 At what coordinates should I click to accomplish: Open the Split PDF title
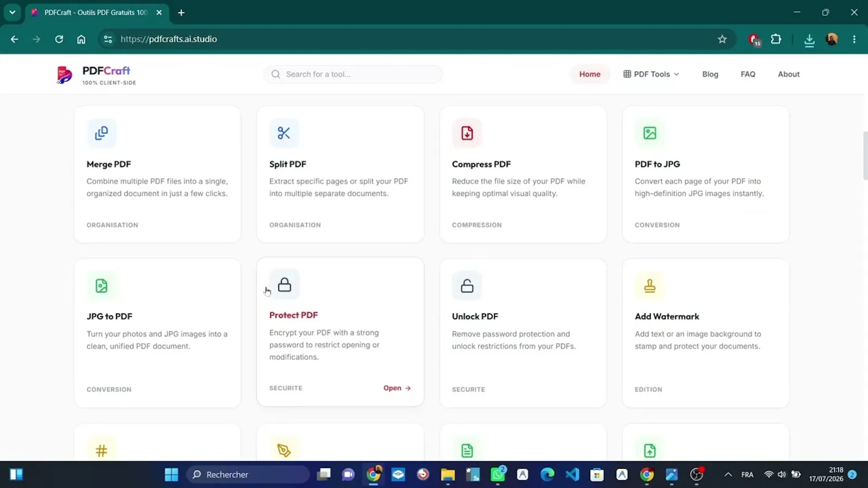coord(288,164)
